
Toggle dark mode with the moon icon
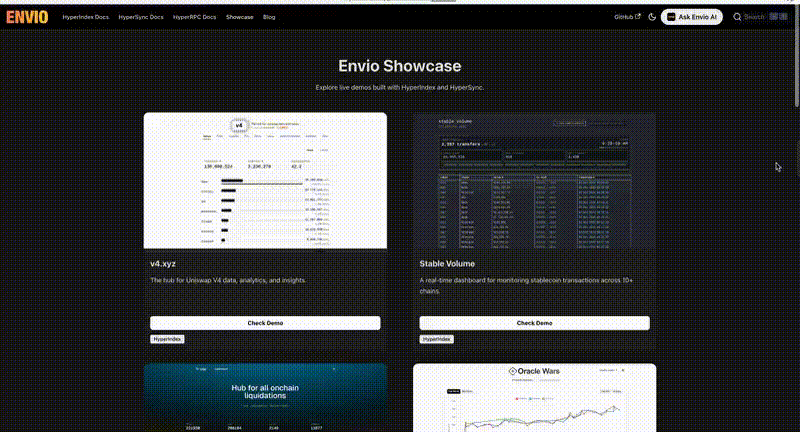coord(652,17)
